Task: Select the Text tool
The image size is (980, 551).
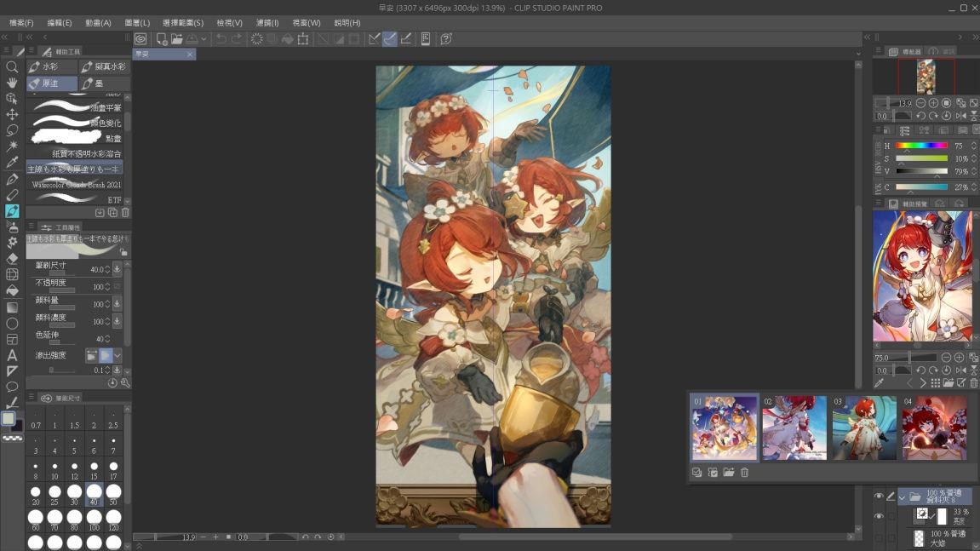Action: pyautogui.click(x=12, y=355)
